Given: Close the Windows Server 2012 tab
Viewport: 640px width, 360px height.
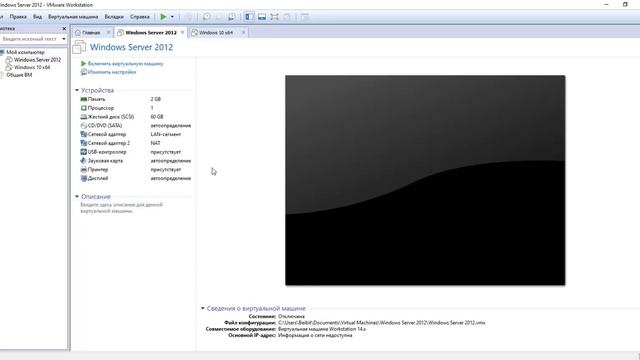Looking at the screenshot, I should tap(182, 32).
